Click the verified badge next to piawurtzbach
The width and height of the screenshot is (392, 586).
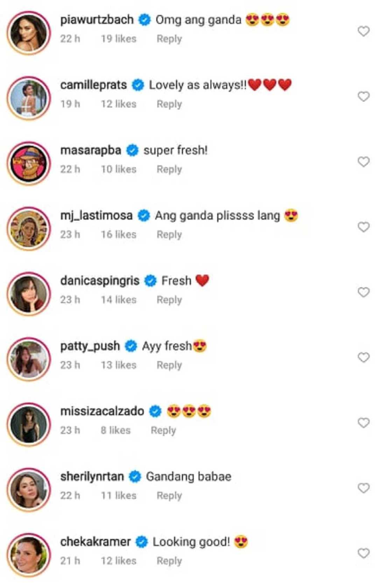tap(143, 20)
